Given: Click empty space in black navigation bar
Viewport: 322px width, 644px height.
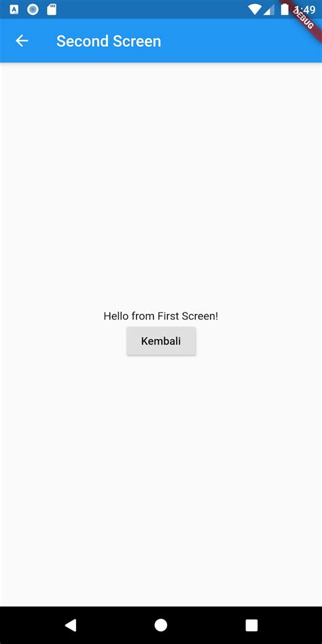Looking at the screenshot, I should (115, 625).
